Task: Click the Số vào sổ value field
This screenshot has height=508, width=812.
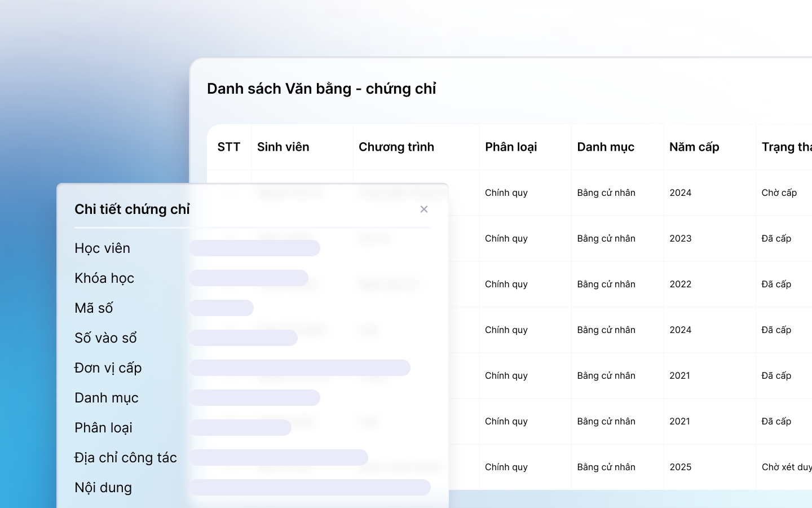Action: [x=243, y=338]
